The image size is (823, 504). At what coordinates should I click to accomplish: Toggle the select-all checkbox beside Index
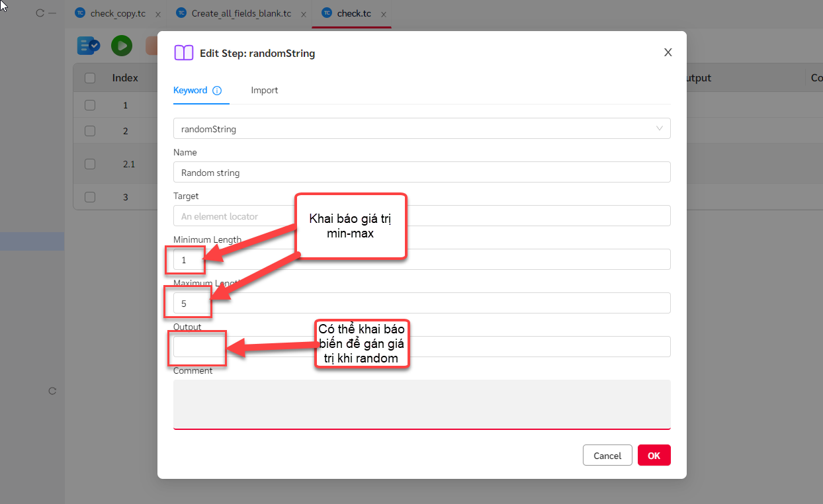pos(90,78)
